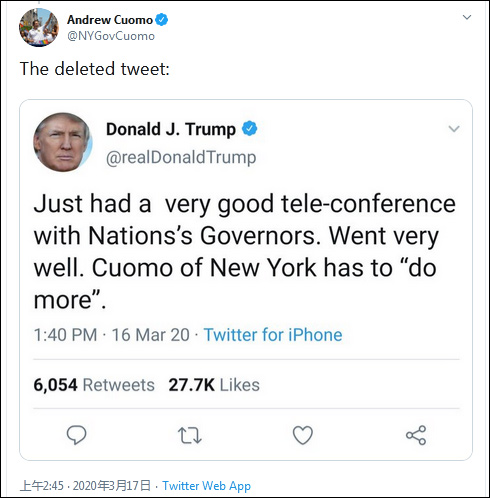
Task: Open Andrew Cuomo's profile picture
Action: (x=39, y=27)
